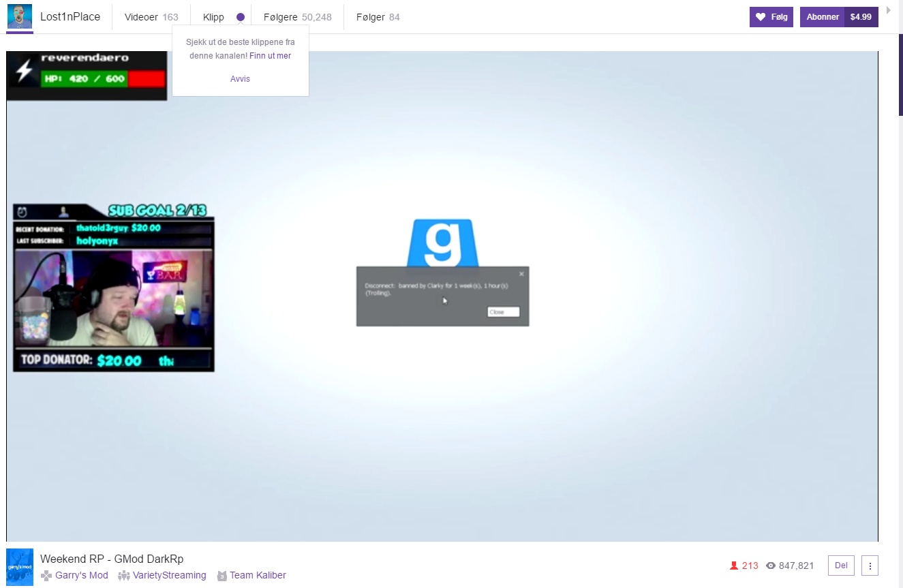Switch to the Klipp tab
The image size is (903, 588).
(x=213, y=17)
